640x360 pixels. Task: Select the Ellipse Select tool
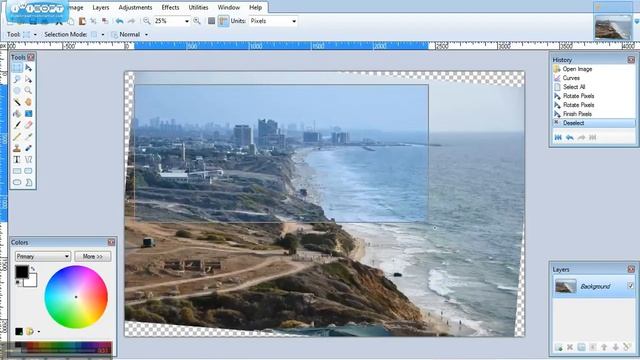(x=17, y=91)
